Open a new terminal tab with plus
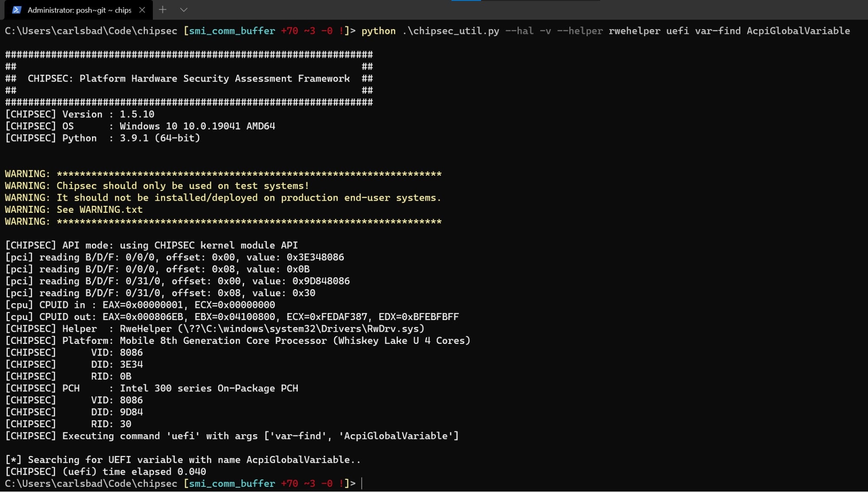Screen dimensions: 868x492 coord(162,10)
